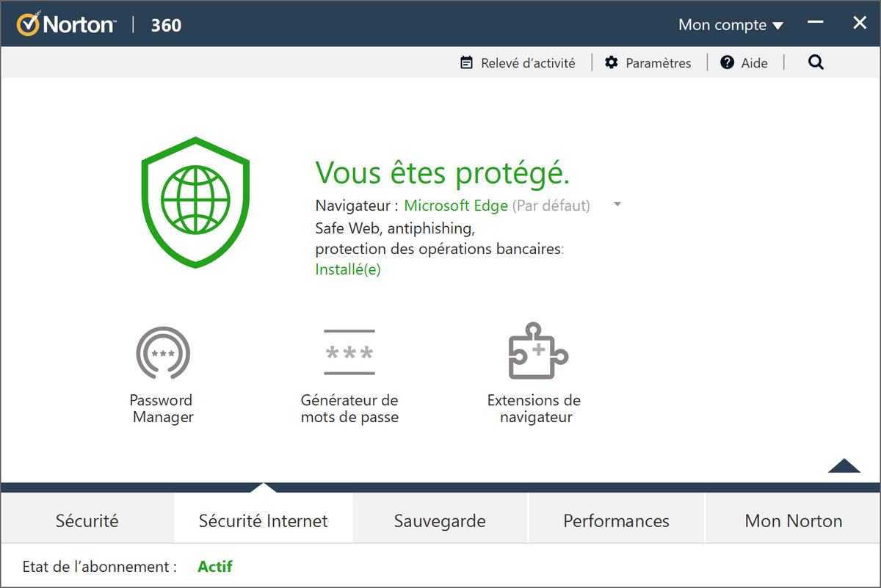This screenshot has width=881, height=588.
Task: Open the Password Manager icon
Action: click(163, 353)
